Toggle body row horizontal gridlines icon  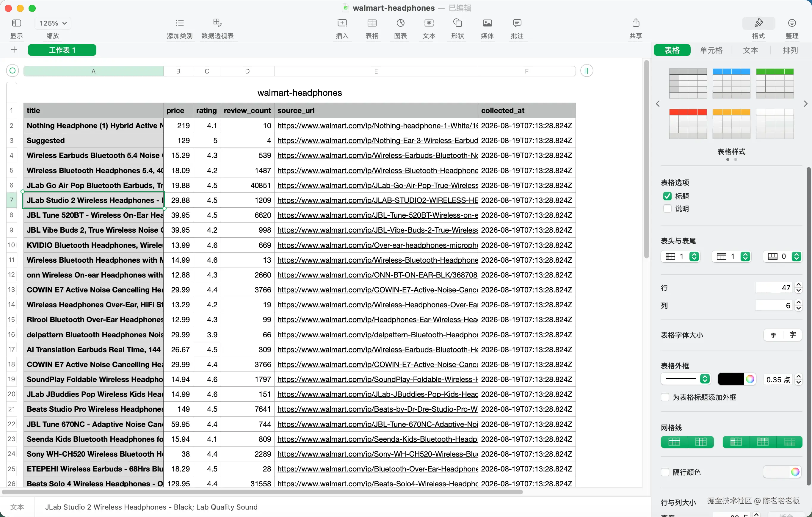coord(674,442)
